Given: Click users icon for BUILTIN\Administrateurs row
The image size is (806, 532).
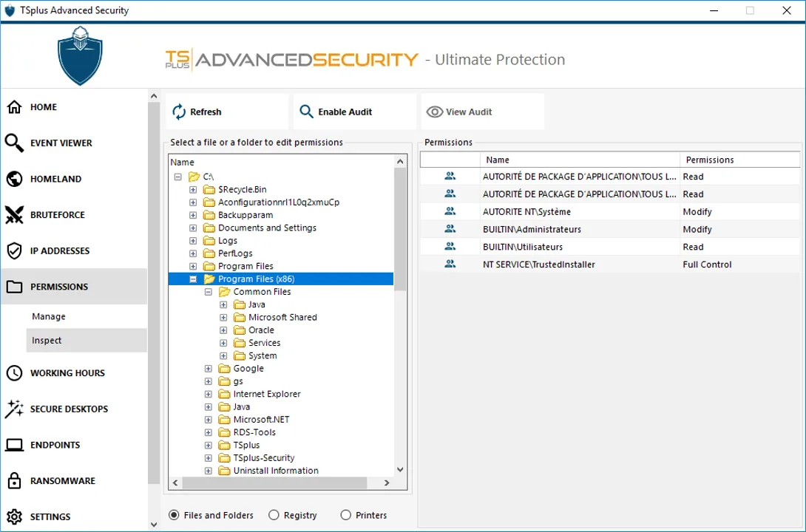Looking at the screenshot, I should click(x=450, y=229).
